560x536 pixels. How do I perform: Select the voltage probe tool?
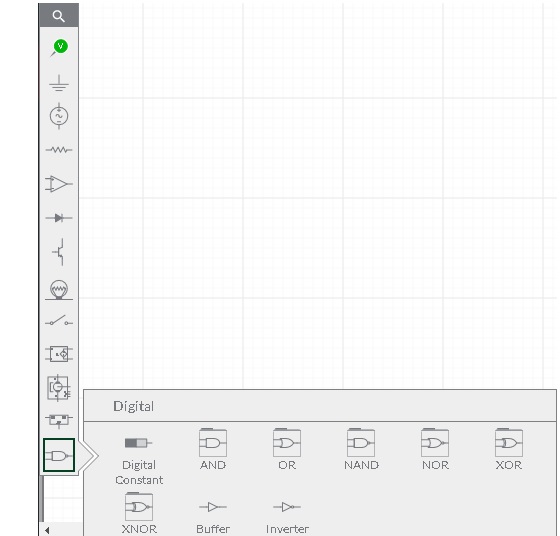coord(59,48)
